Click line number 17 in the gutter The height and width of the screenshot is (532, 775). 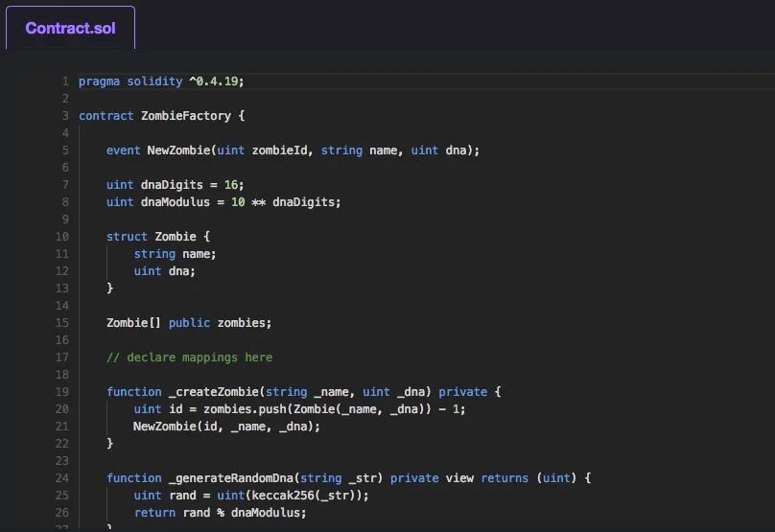61,358
